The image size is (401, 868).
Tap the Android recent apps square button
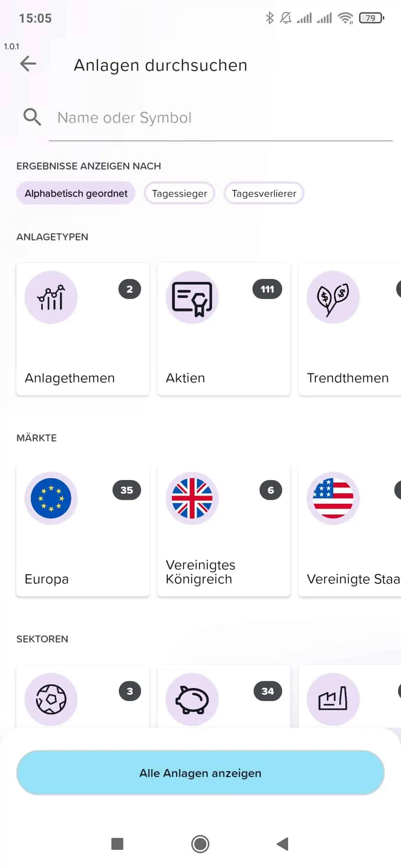point(117,844)
